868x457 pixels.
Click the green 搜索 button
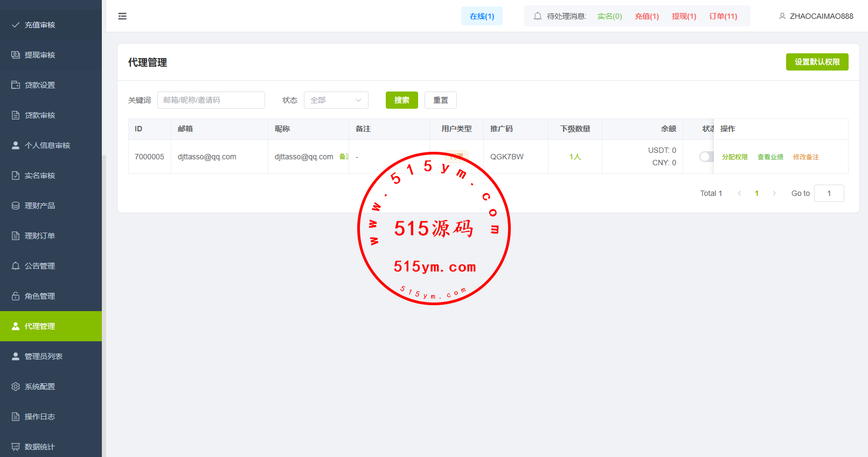[401, 100]
